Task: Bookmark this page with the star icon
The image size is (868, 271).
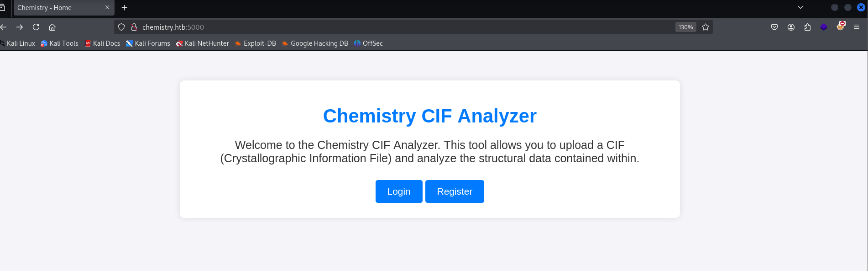Action: tap(706, 27)
